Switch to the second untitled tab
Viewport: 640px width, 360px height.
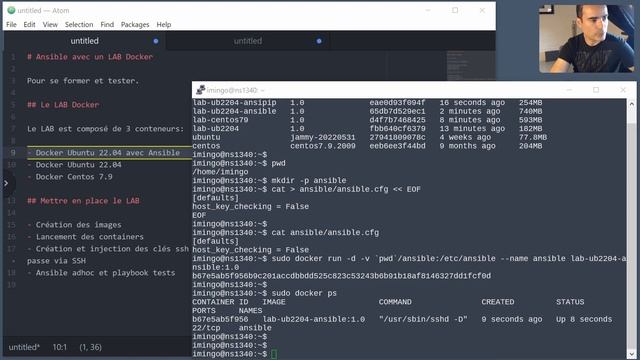click(248, 41)
